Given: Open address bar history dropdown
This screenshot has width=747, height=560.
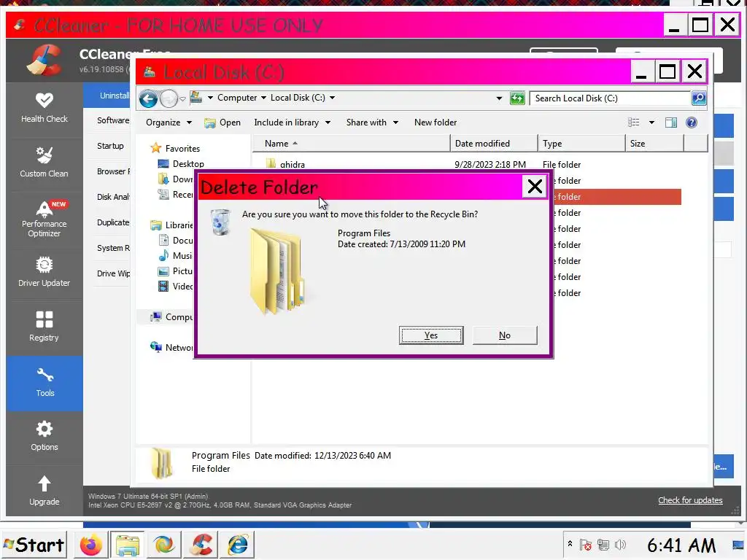Looking at the screenshot, I should (x=499, y=98).
